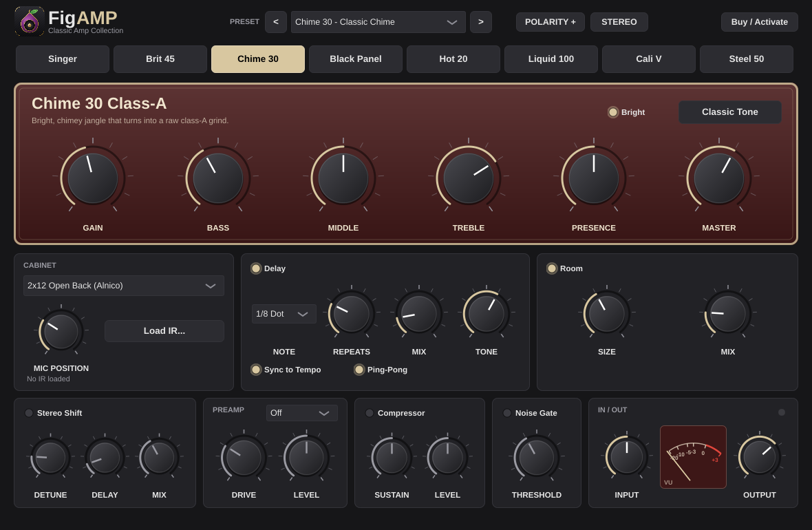Select the Cali V amp tab
This screenshot has height=530, width=812.
pyautogui.click(x=649, y=59)
